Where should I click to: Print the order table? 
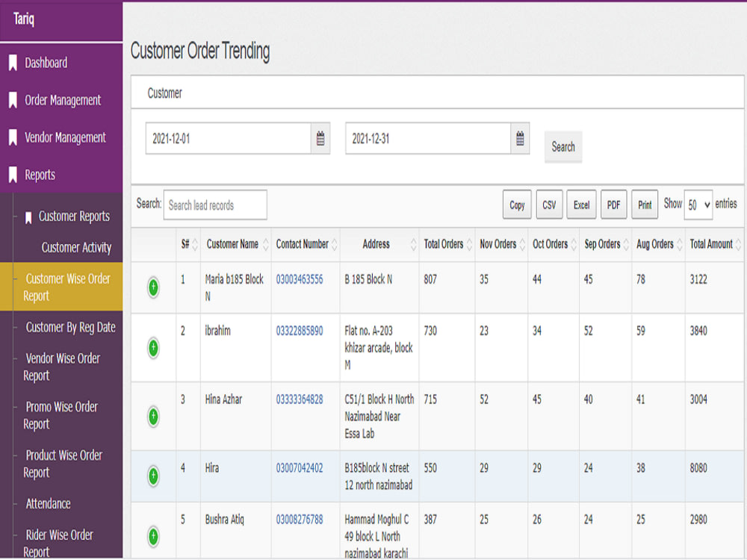pyautogui.click(x=645, y=205)
